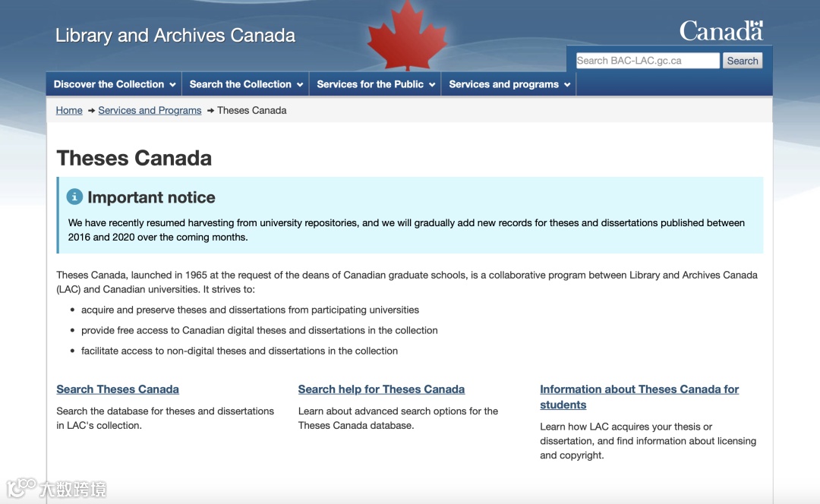Click the info icon beside Important notice
This screenshot has width=820, height=504.
pyautogui.click(x=74, y=197)
